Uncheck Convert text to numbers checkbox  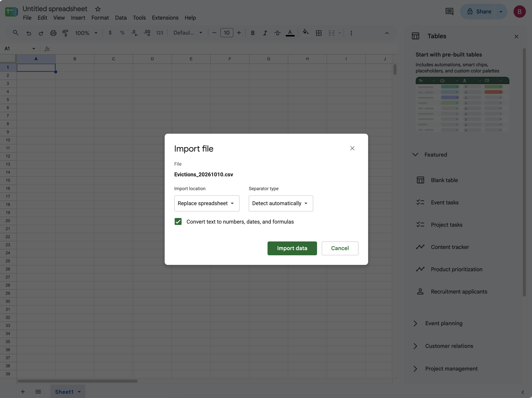click(x=178, y=221)
